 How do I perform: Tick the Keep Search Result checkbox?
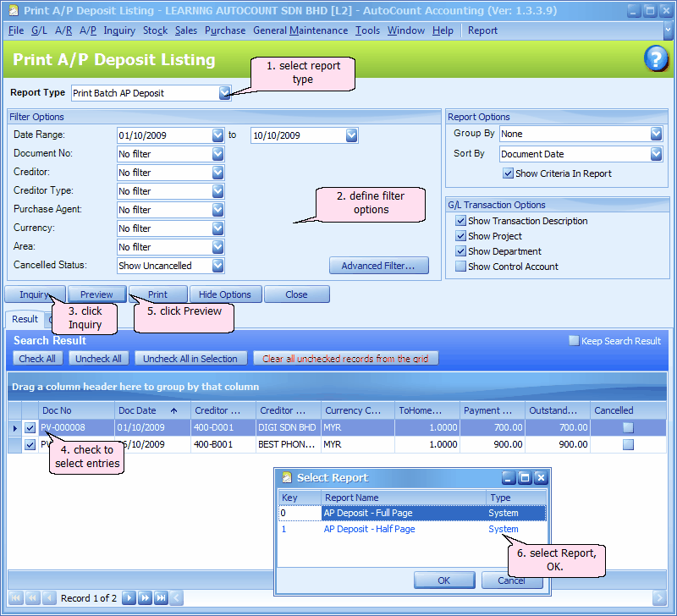point(574,341)
